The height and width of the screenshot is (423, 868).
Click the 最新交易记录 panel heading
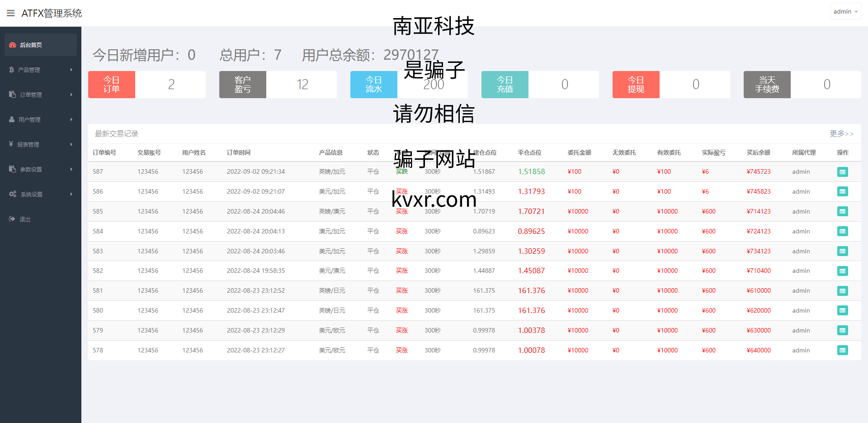coord(117,133)
